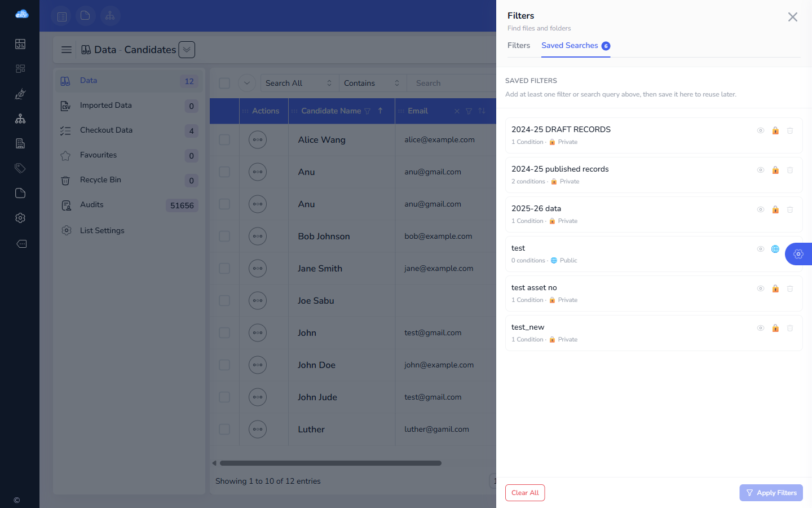The width and height of the screenshot is (812, 508).
Task: Sort ascending arrow on Candidate Name column
Action: [381, 111]
